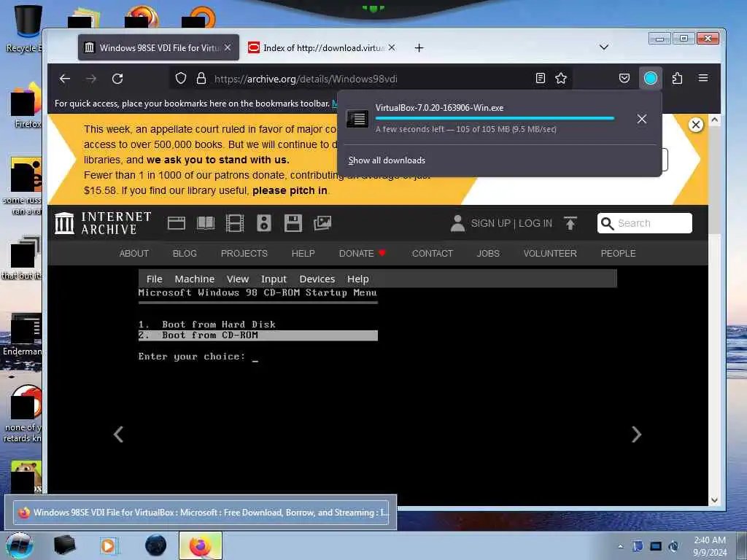
Task: Toggle reader view icon in address bar
Action: [x=541, y=78]
